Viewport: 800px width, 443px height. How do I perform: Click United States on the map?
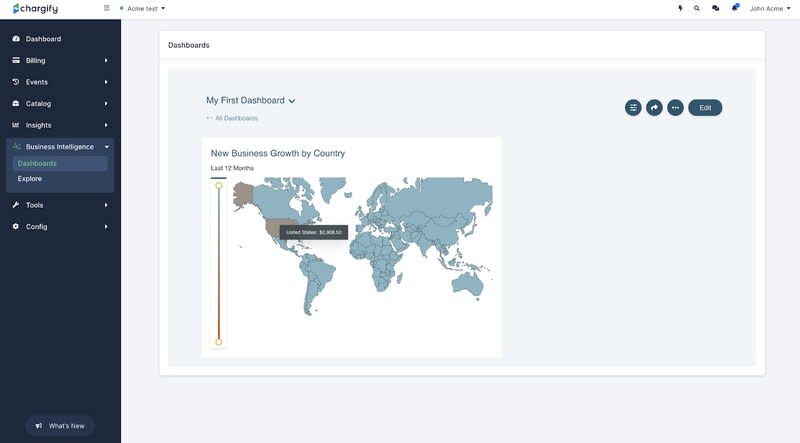pyautogui.click(x=273, y=228)
